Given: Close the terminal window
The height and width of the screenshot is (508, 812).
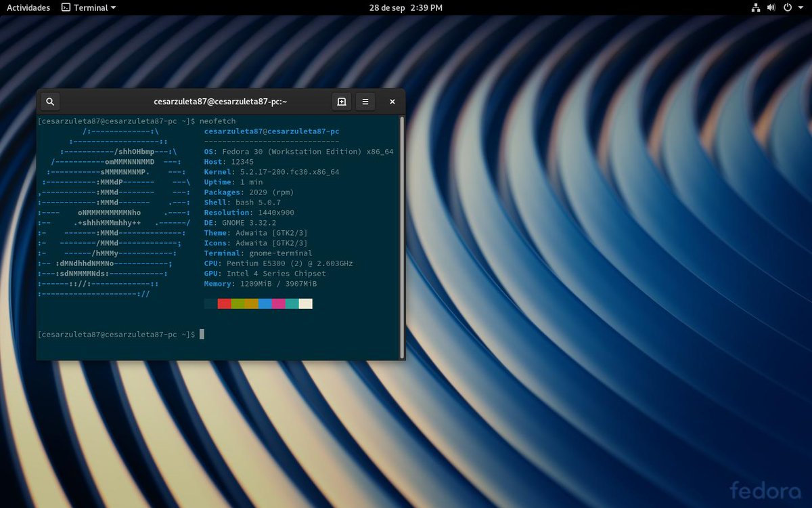Looking at the screenshot, I should click(392, 101).
